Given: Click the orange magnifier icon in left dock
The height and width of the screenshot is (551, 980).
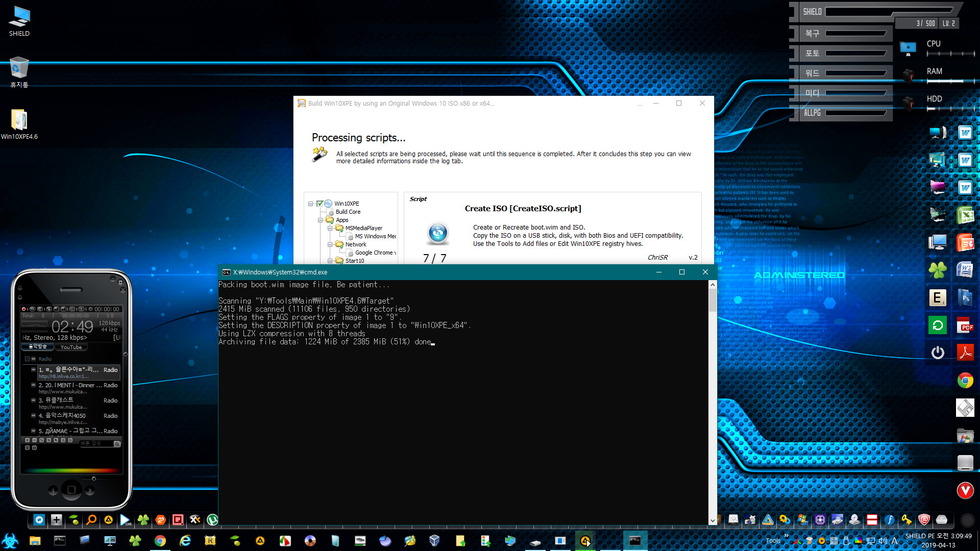Looking at the screenshot, I should coord(91,520).
